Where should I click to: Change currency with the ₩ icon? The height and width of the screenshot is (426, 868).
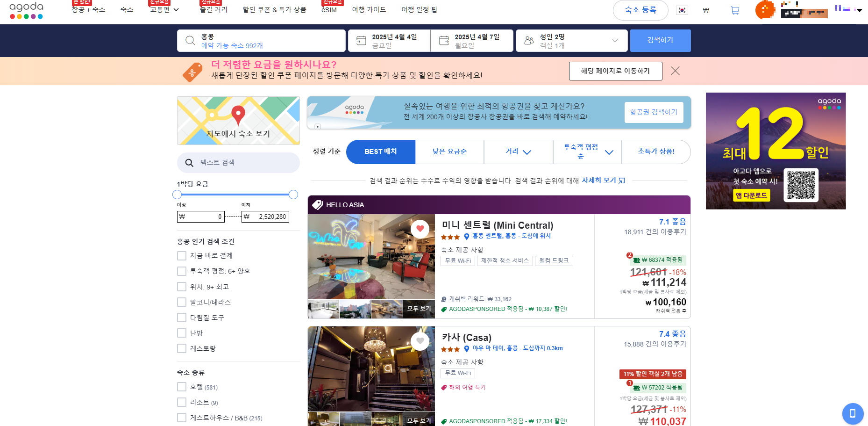pyautogui.click(x=706, y=10)
